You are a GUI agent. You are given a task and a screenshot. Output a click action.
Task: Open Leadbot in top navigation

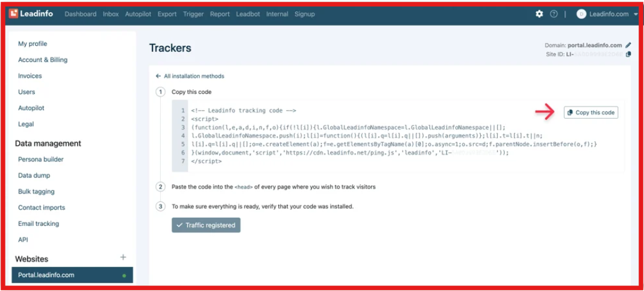coord(248,14)
